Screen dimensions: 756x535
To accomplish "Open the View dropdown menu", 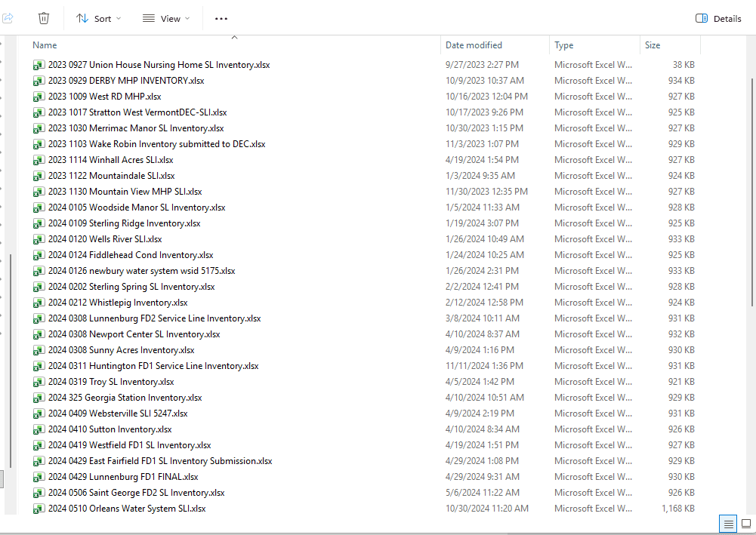I will 166,18.
